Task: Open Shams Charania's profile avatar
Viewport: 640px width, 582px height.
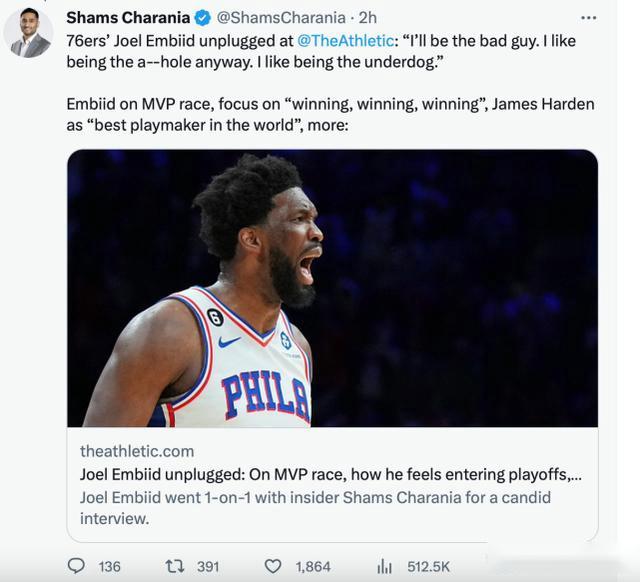Action: point(29,33)
